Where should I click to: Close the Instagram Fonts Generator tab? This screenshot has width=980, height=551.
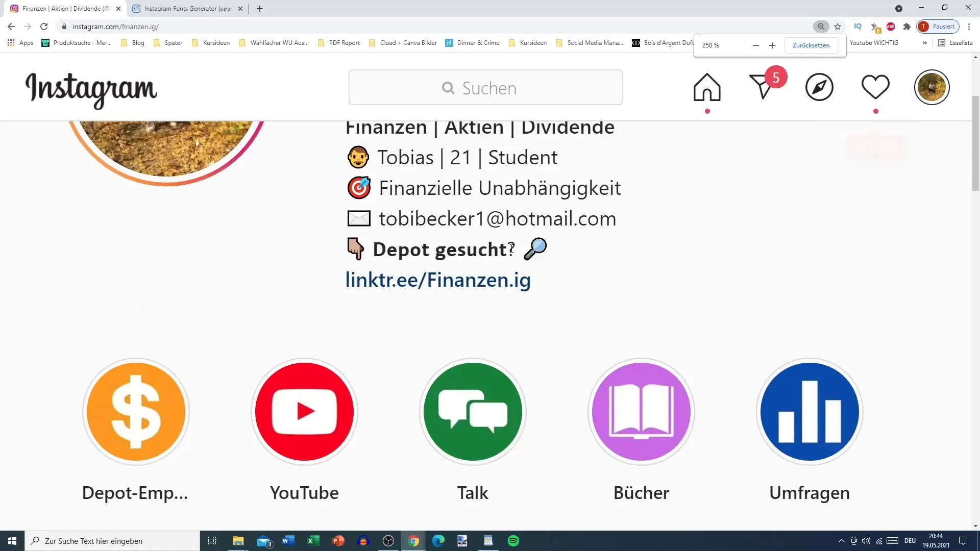(240, 9)
